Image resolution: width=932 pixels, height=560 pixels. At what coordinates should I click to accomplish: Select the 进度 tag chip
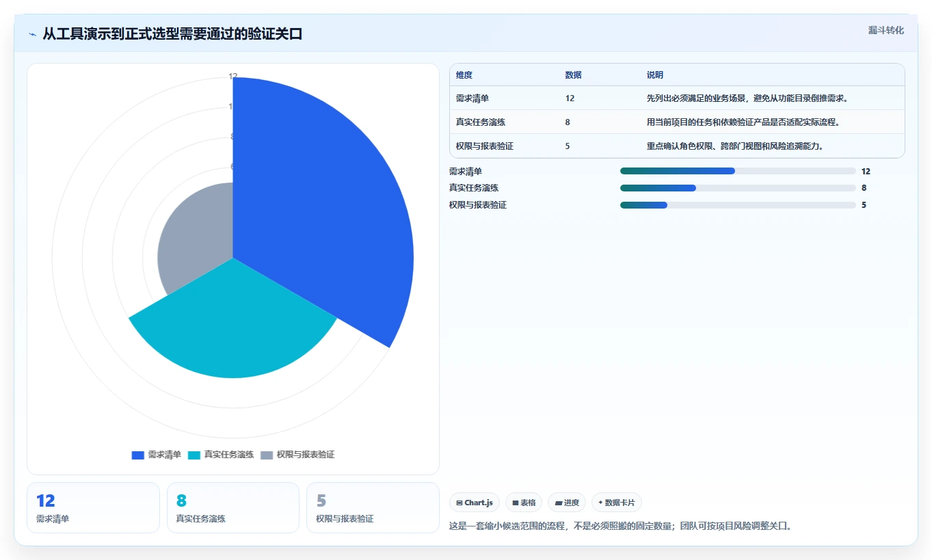click(x=567, y=503)
